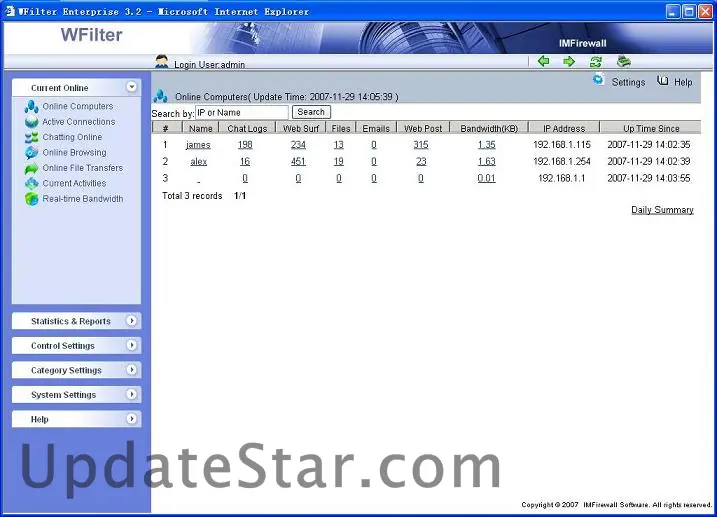The image size is (717, 517).
Task: Open james's 234 web surf records
Action: 298,145
